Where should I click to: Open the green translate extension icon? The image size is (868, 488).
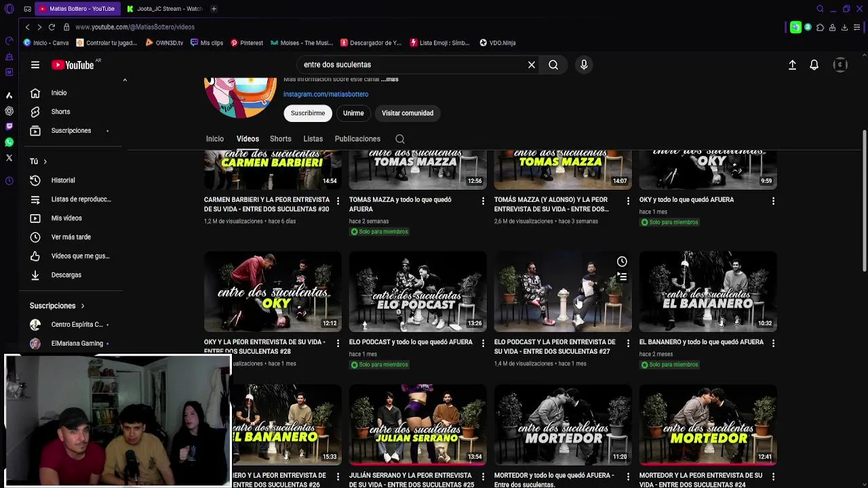(795, 27)
